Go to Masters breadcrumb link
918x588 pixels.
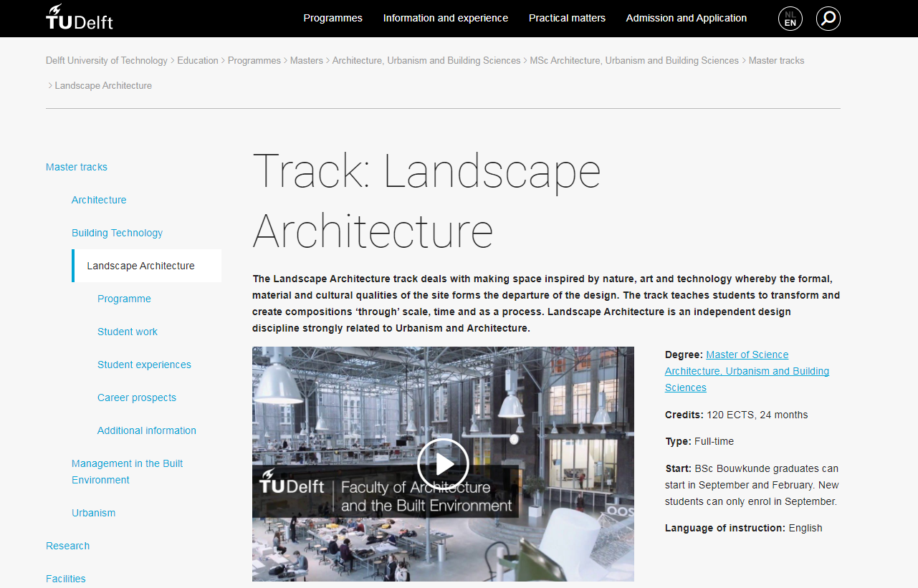tap(307, 61)
